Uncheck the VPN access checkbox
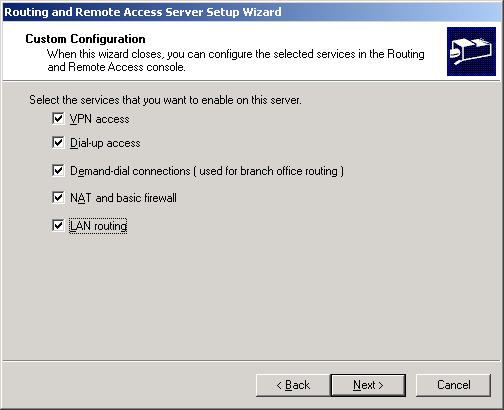Viewport: 504px width, 410px height. tap(58, 118)
